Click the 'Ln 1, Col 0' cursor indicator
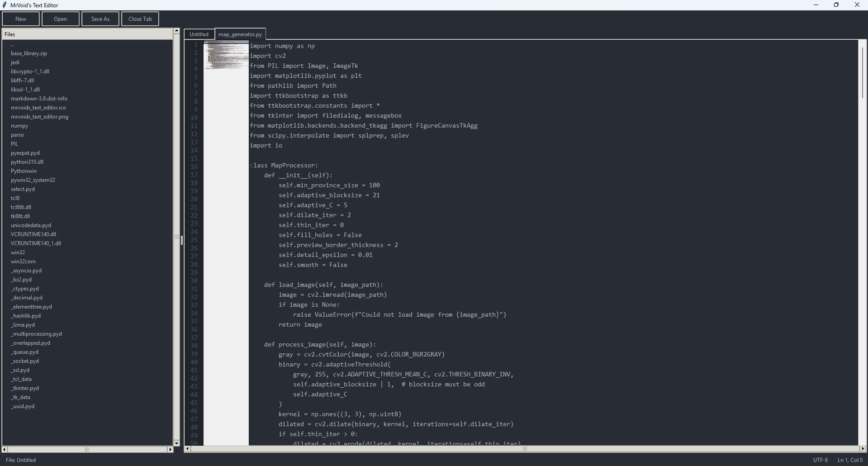 850,460
